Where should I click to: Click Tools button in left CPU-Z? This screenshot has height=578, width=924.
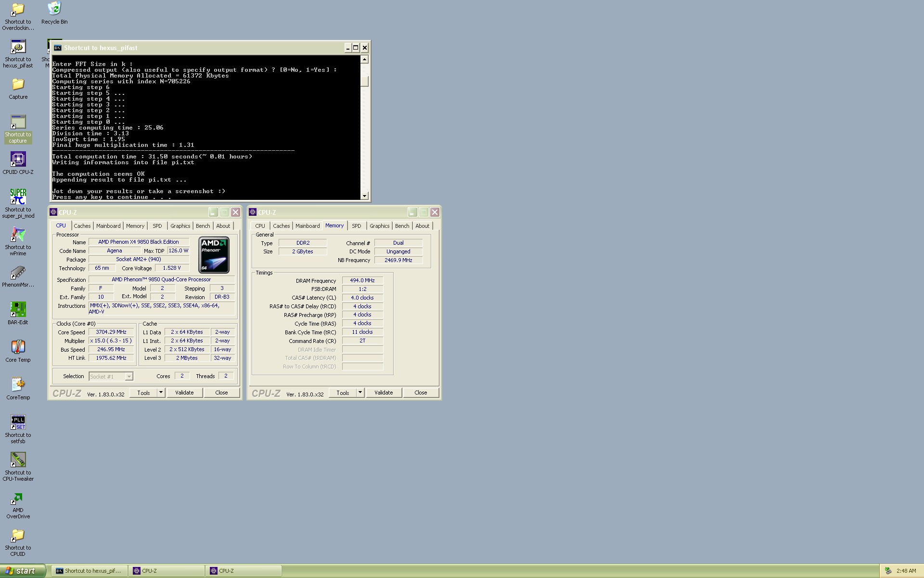[143, 393]
